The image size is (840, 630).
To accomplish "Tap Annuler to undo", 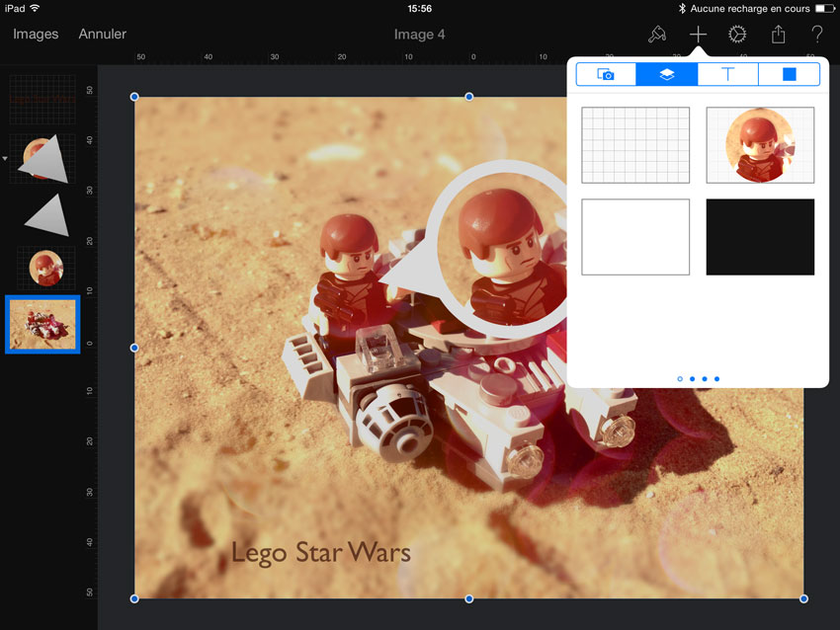I will [103, 35].
